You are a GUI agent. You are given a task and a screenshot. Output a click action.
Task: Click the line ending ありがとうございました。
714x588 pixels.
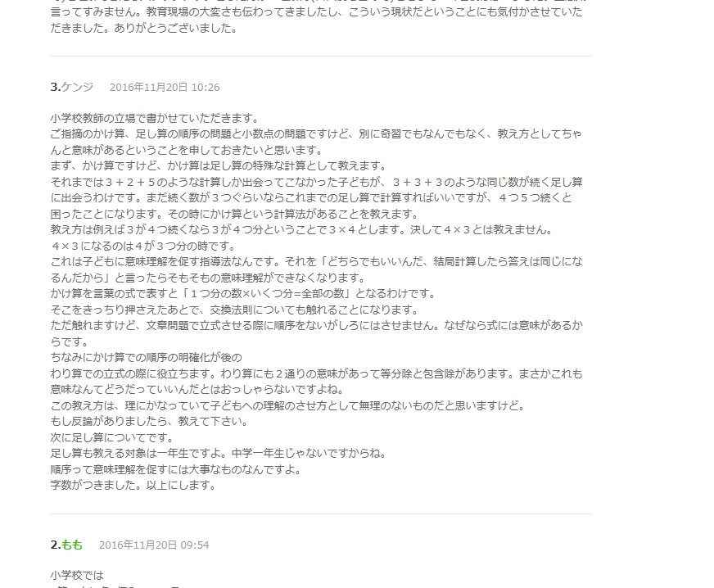[145, 28]
